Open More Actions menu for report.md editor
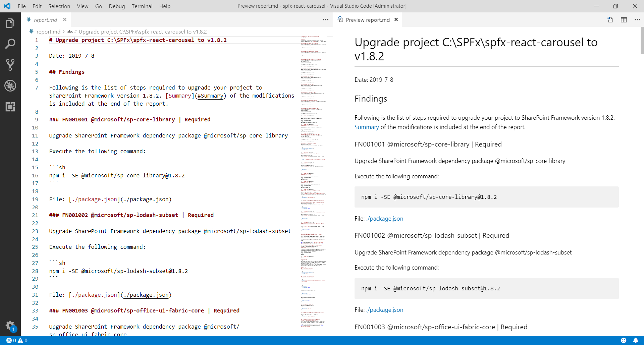644x345 pixels. (325, 20)
